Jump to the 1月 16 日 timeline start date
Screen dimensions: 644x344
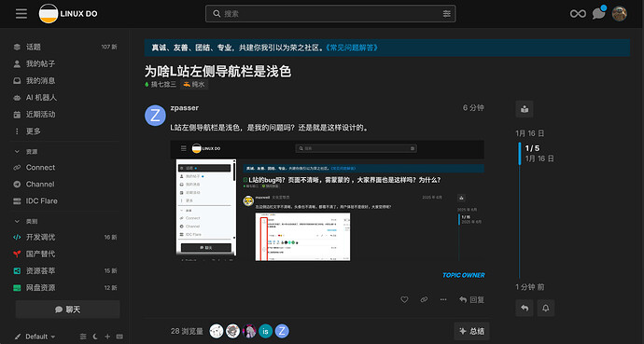pyautogui.click(x=530, y=133)
